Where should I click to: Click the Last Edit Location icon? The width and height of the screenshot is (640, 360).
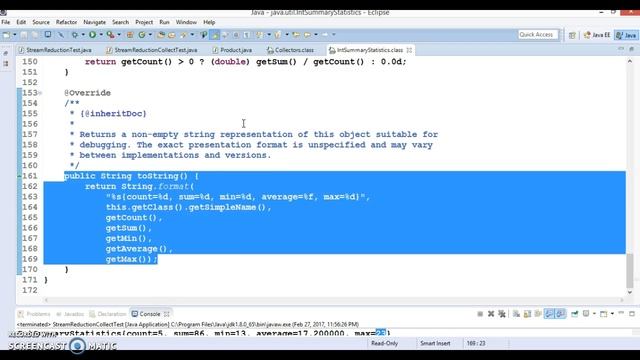296,35
